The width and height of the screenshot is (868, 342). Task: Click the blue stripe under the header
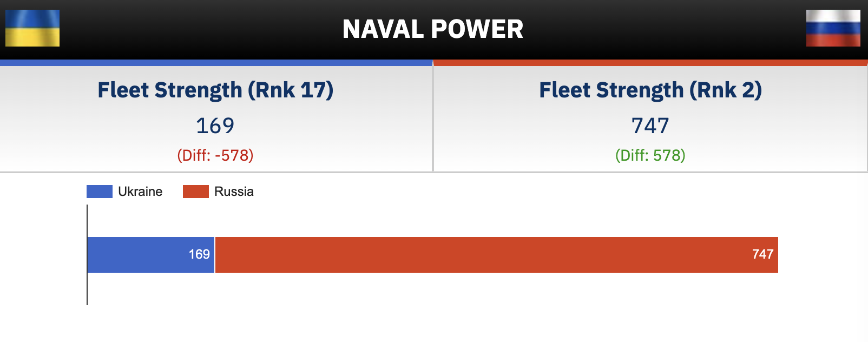click(x=216, y=63)
